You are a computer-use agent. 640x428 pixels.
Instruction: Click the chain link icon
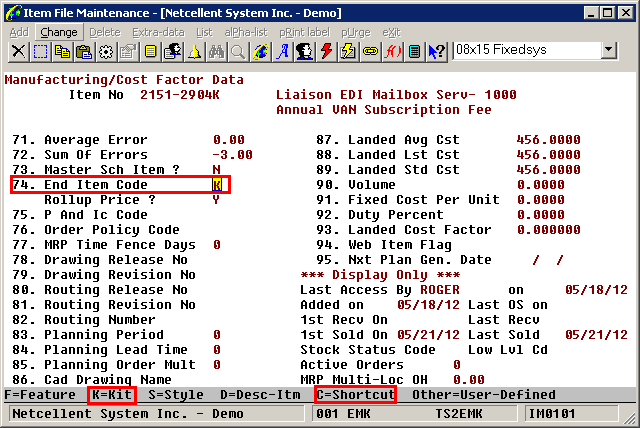click(x=371, y=52)
